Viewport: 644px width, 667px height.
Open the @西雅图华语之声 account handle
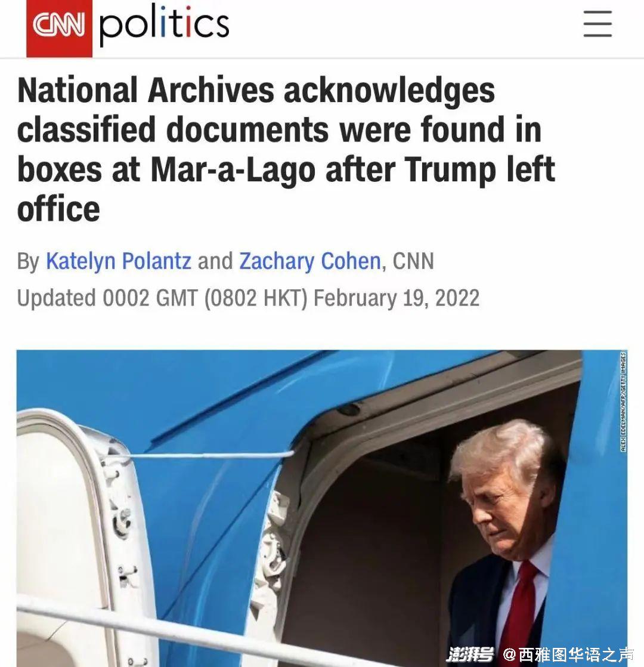pyautogui.click(x=568, y=654)
